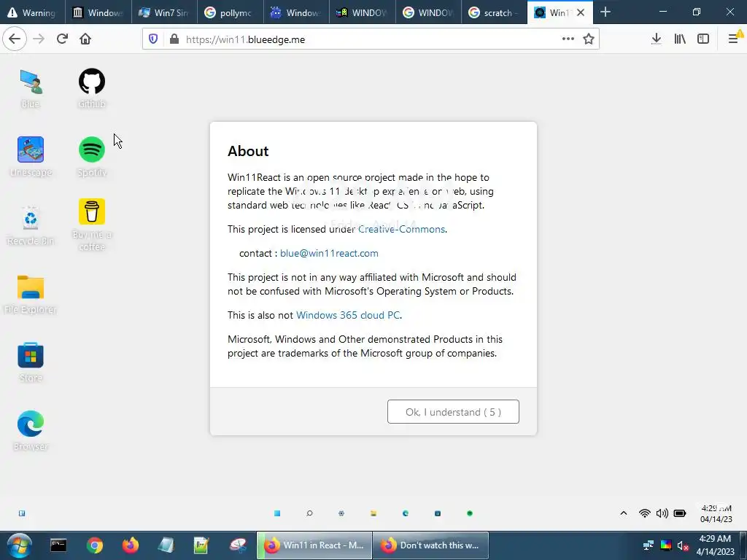
Task: Click Win11 clock showing 04/14/23
Action: [x=716, y=514]
